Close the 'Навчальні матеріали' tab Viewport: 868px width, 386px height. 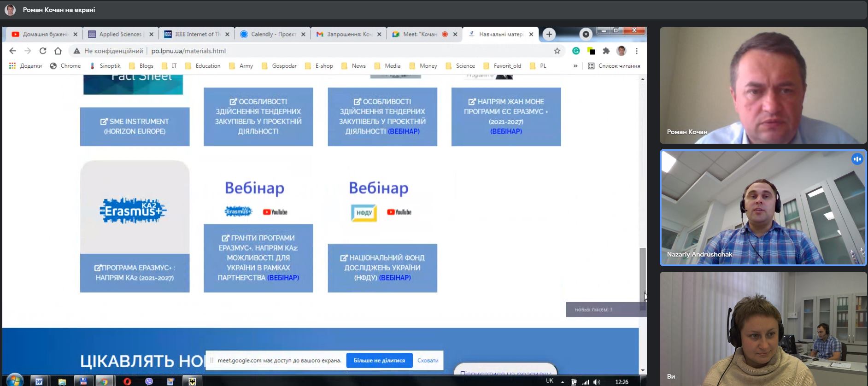pos(531,34)
